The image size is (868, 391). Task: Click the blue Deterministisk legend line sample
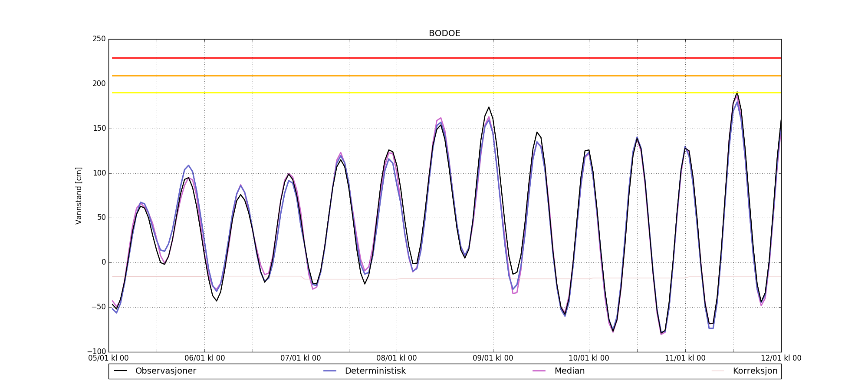330,371
